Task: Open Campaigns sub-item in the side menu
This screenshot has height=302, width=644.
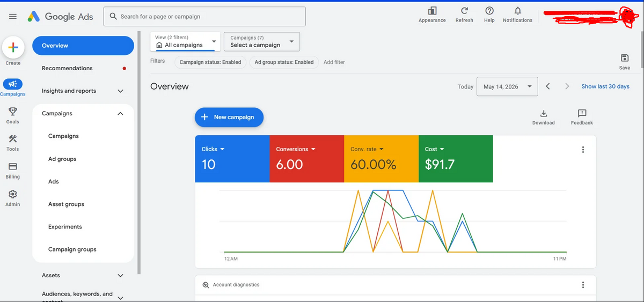Action: (x=63, y=136)
